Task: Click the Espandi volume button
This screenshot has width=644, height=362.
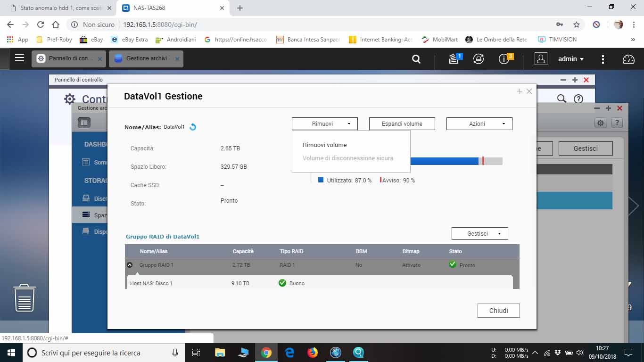Action: click(x=402, y=123)
